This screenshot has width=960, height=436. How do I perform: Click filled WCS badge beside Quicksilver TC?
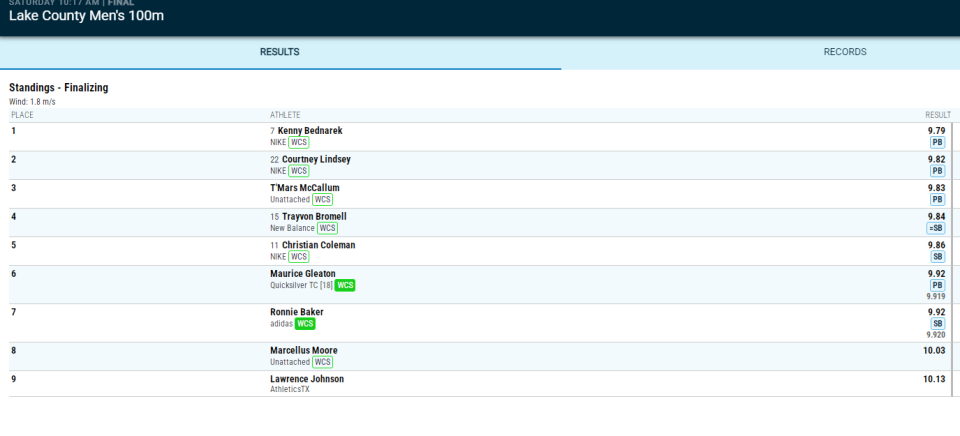pyautogui.click(x=345, y=285)
